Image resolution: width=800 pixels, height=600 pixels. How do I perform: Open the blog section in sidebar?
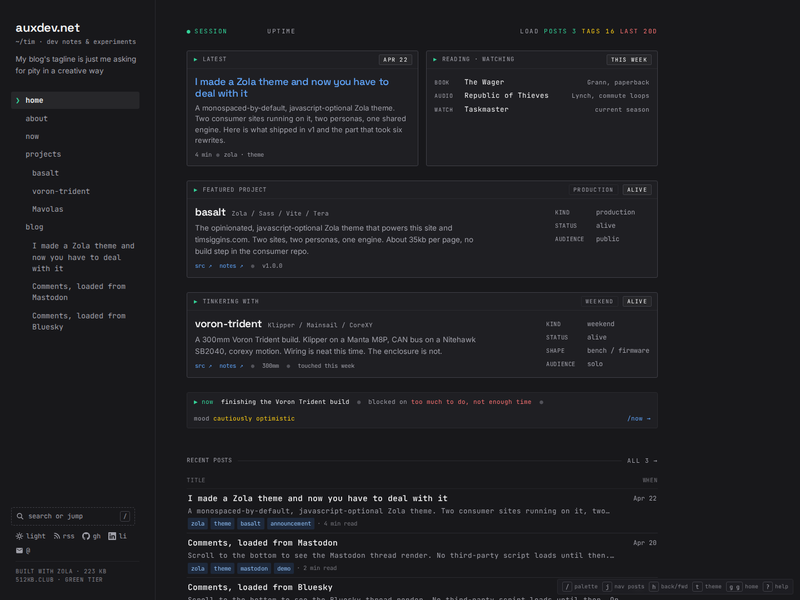tap(34, 227)
